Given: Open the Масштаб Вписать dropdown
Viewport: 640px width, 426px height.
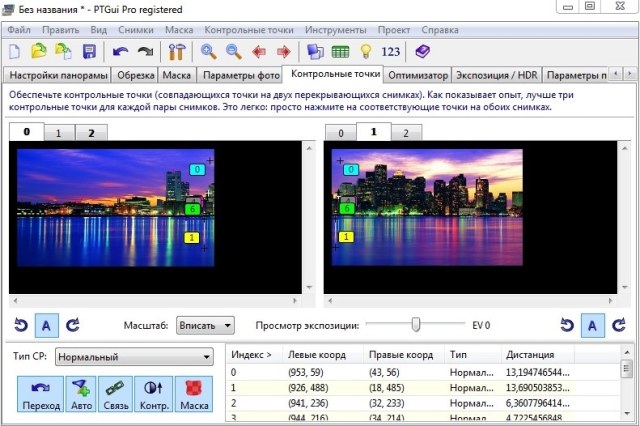Looking at the screenshot, I should [x=205, y=325].
